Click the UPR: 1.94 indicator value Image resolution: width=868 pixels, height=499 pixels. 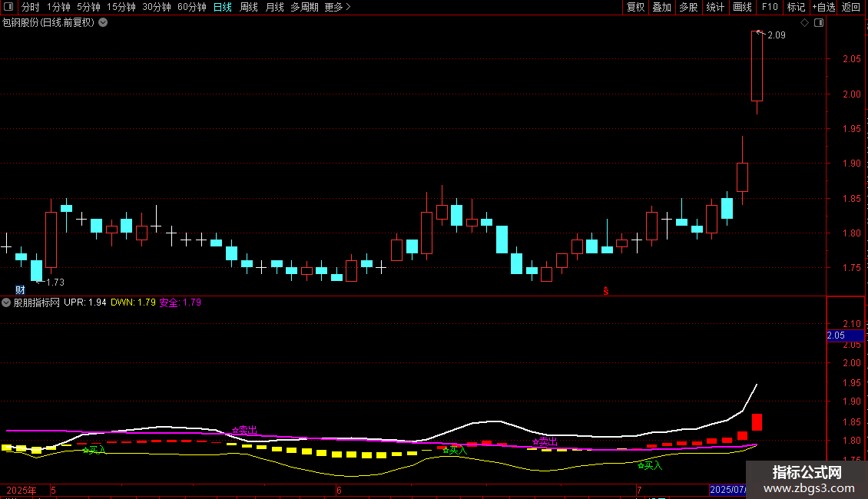pos(85,302)
